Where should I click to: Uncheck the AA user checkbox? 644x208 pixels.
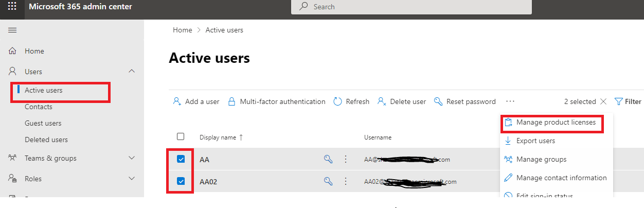pyautogui.click(x=181, y=159)
